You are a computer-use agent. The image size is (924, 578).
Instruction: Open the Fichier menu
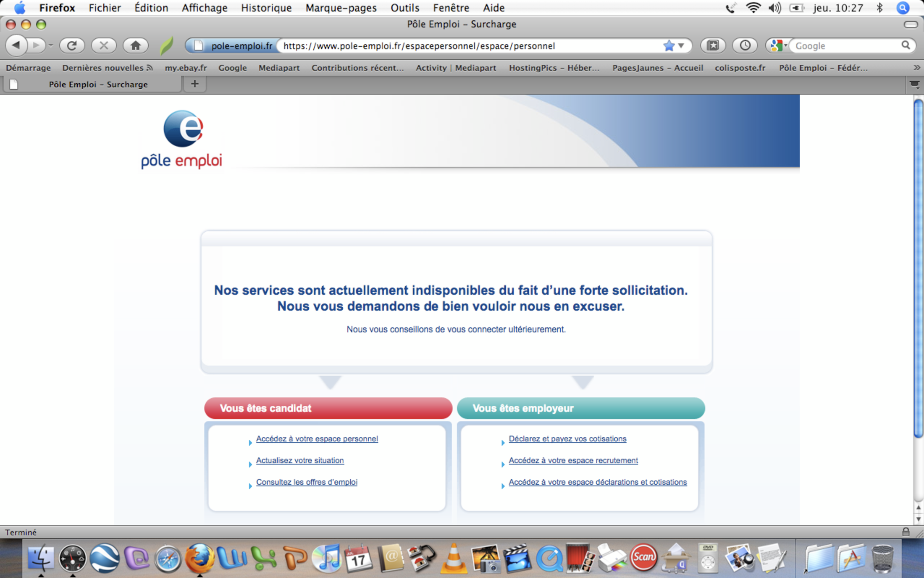pos(105,8)
